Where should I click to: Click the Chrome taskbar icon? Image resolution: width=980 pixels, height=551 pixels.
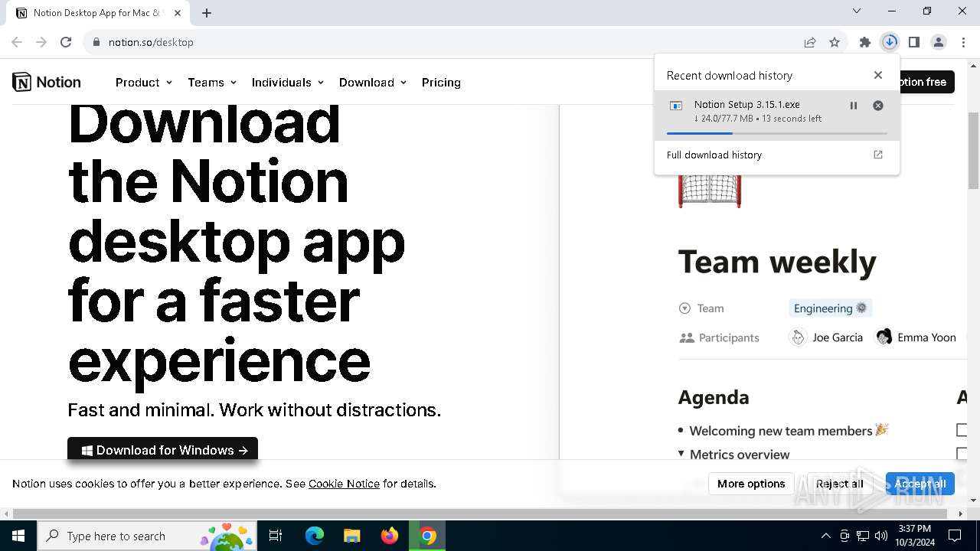pos(427,536)
